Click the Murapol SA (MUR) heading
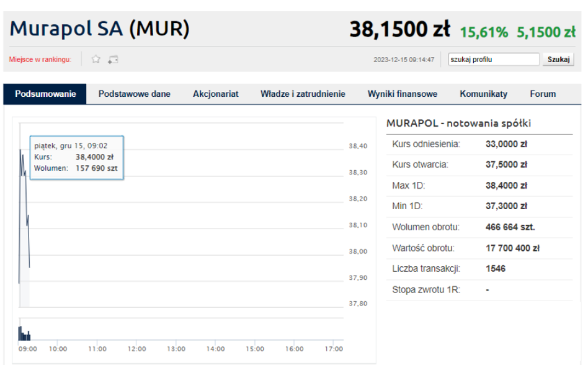Image resolution: width=588 pixels, height=365 pixels. point(100,29)
